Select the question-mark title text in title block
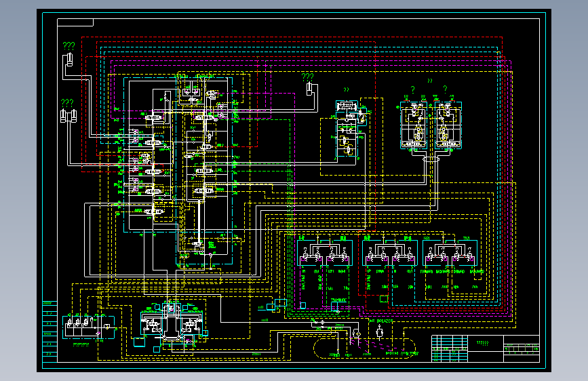The width and height of the screenshot is (588, 381). [482, 343]
